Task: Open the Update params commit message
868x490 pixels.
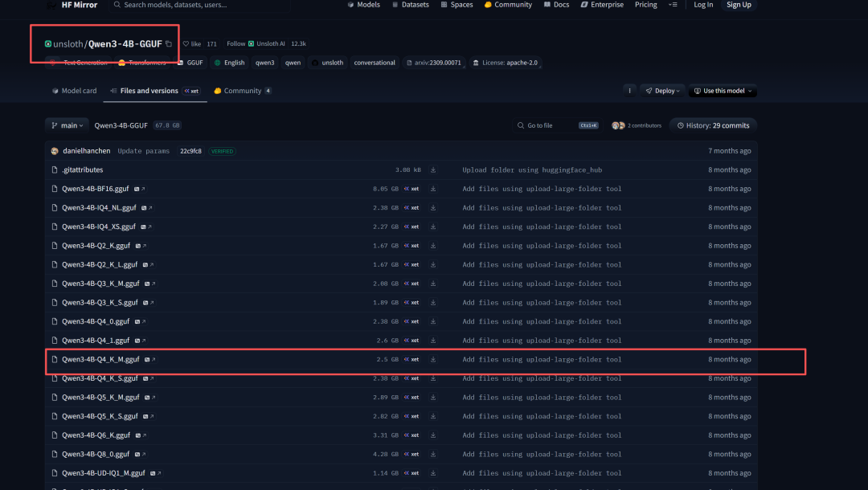Action: (143, 151)
